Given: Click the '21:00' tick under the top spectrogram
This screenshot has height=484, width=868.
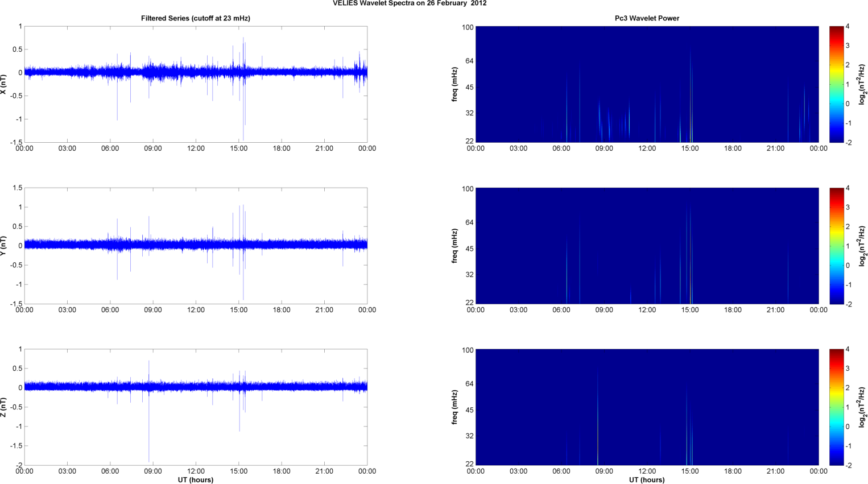Looking at the screenshot, I should tap(776, 148).
